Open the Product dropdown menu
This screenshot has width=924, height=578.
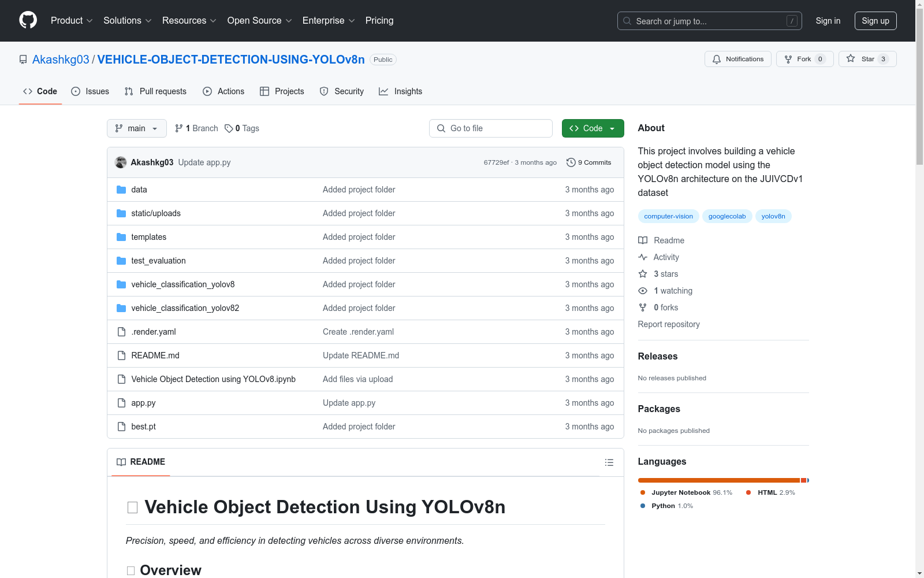click(x=72, y=21)
